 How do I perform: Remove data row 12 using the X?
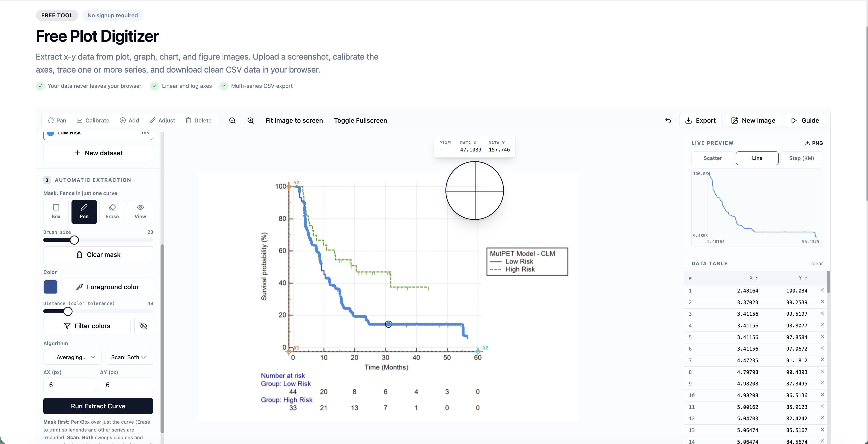tap(822, 418)
